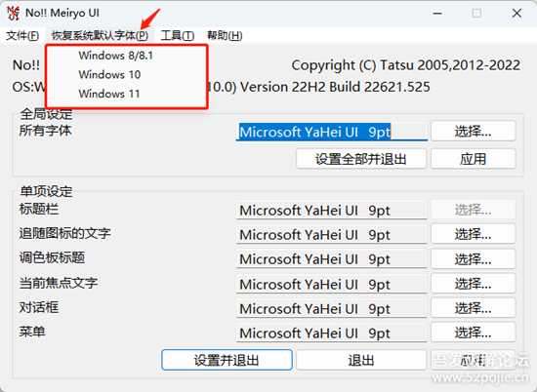Click 选择... for 追随图标的文字
Image resolution: width=537 pixels, height=392 pixels.
(x=473, y=234)
